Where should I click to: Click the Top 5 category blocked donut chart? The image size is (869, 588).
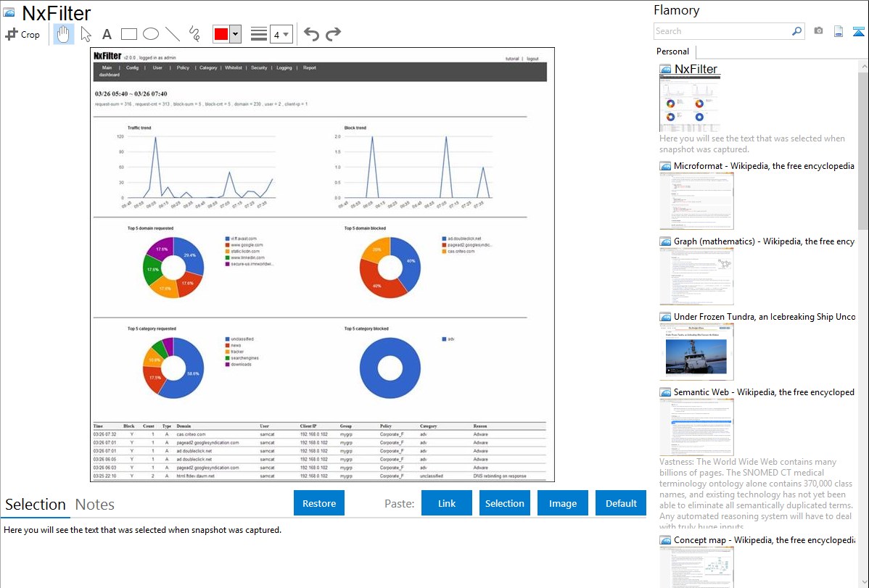pos(390,368)
